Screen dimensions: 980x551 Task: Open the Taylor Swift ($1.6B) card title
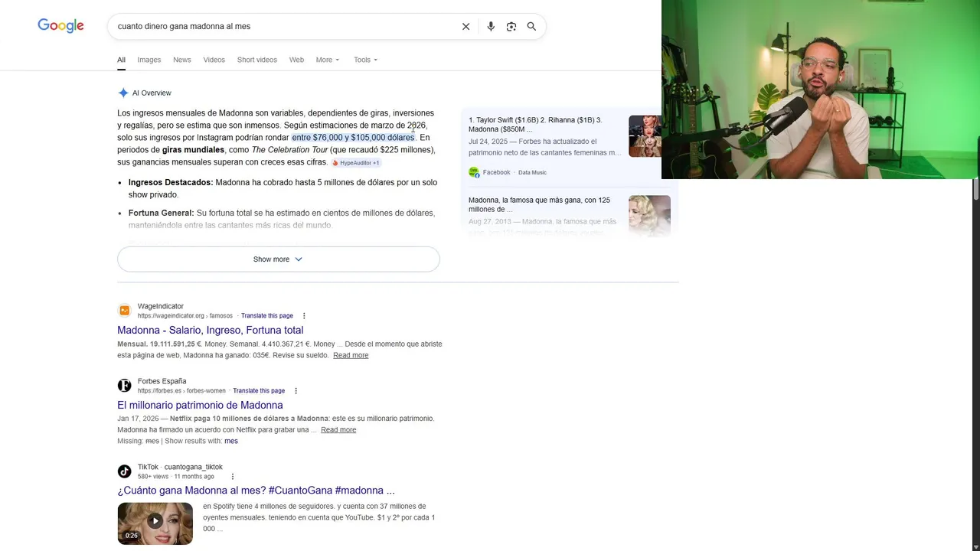535,125
